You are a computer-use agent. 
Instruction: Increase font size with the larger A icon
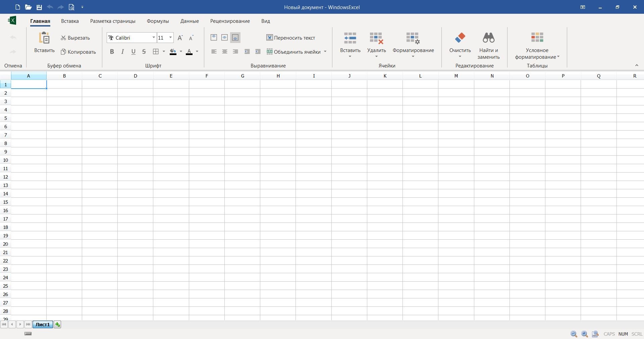(180, 38)
